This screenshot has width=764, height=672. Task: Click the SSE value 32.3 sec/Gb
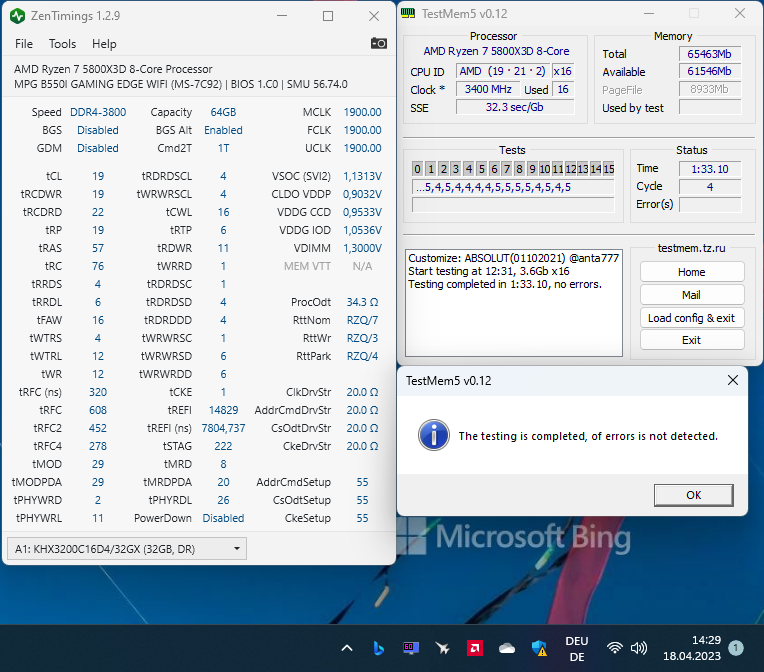[515, 107]
